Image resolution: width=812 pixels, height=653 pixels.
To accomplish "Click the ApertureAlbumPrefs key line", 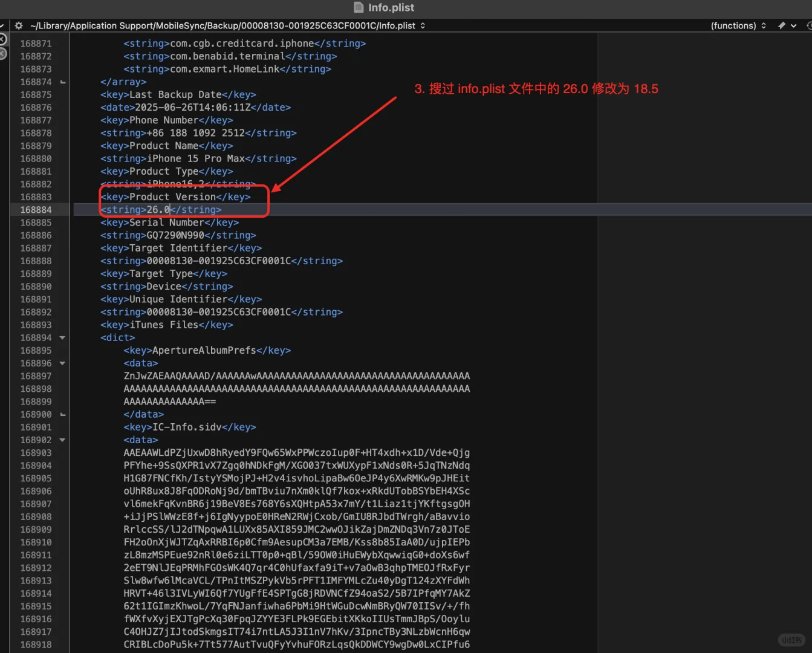I will [x=207, y=351].
